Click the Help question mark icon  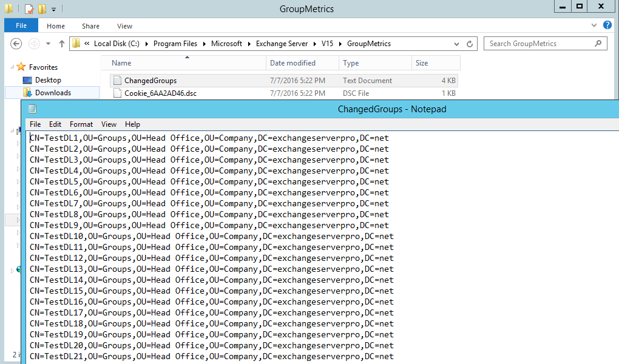point(608,25)
